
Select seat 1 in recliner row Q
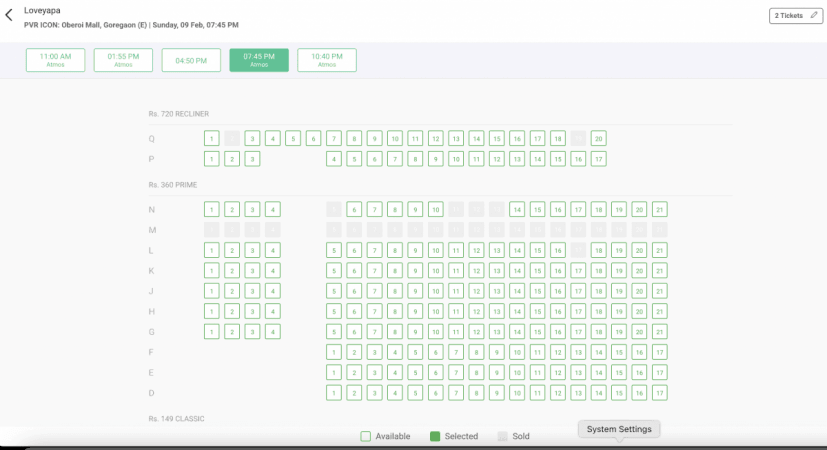(211, 138)
